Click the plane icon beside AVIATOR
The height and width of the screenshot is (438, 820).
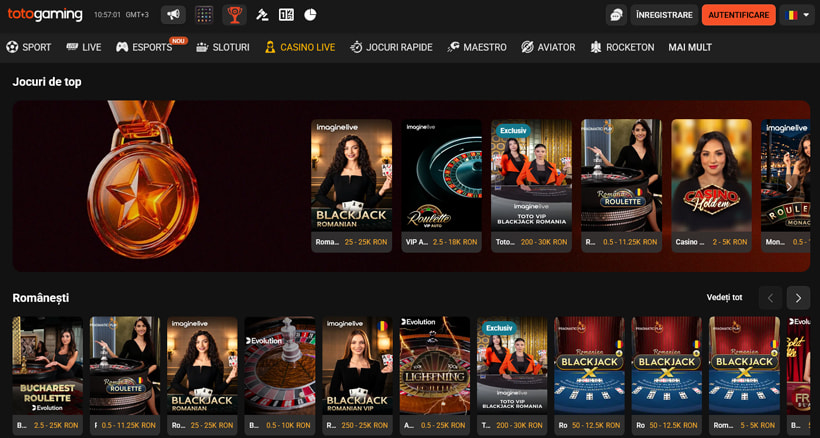(x=527, y=47)
